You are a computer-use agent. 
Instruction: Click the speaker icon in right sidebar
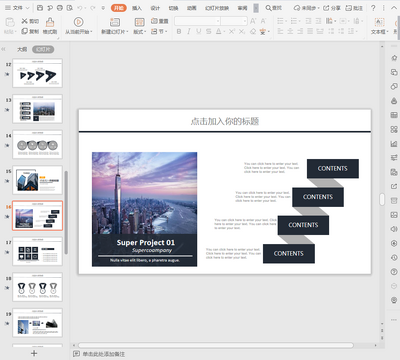point(394,229)
